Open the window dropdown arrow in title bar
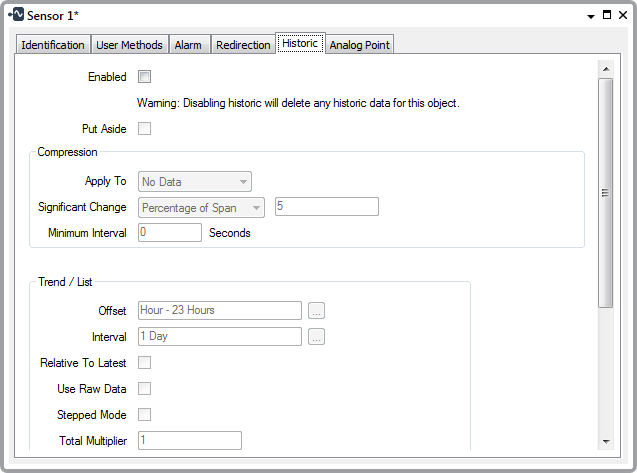The image size is (637, 473). [x=587, y=16]
